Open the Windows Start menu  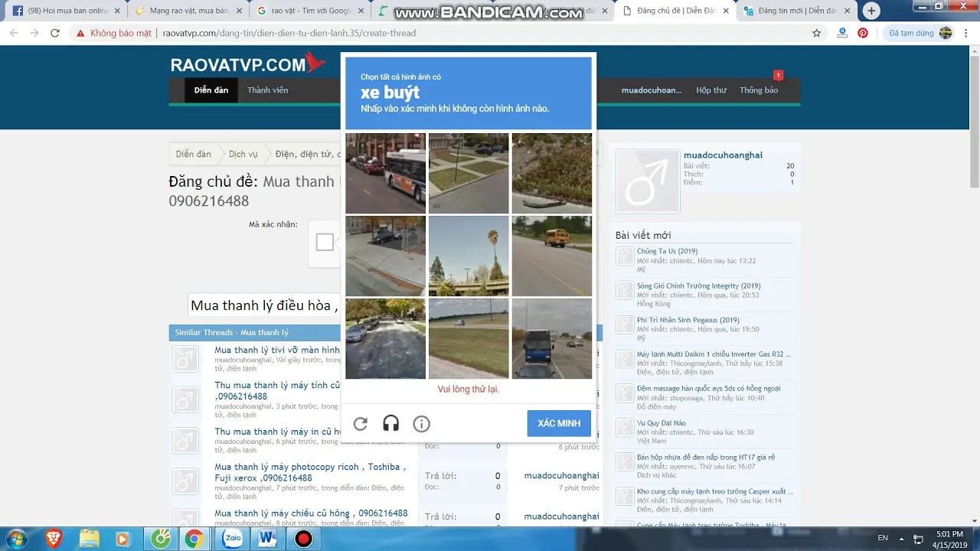point(16,539)
